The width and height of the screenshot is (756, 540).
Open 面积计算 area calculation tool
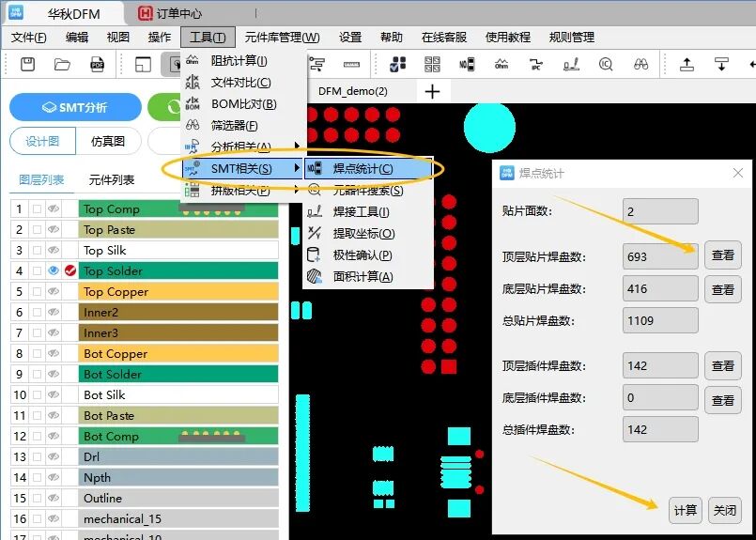[x=363, y=277]
